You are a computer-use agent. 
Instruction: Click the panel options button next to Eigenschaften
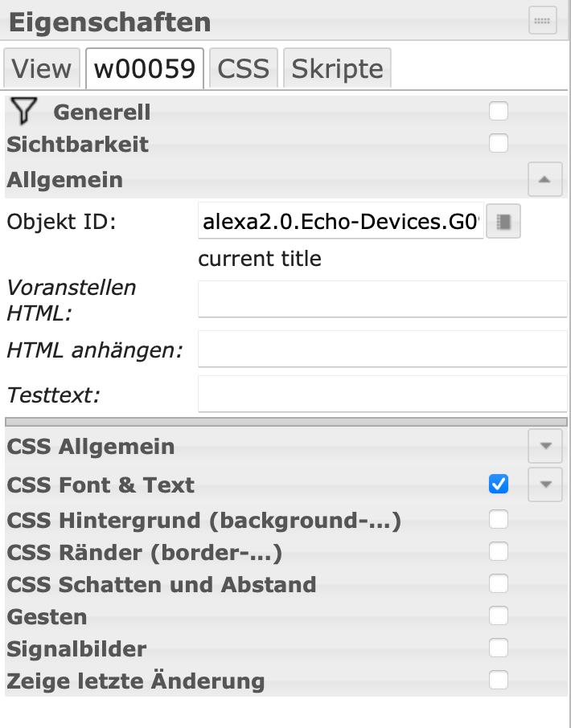pos(542,20)
